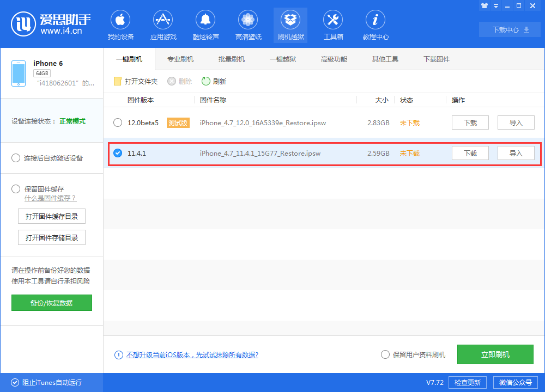Open the 应用游戏 (Apps & Games) section
The width and height of the screenshot is (545, 392).
click(x=163, y=24)
